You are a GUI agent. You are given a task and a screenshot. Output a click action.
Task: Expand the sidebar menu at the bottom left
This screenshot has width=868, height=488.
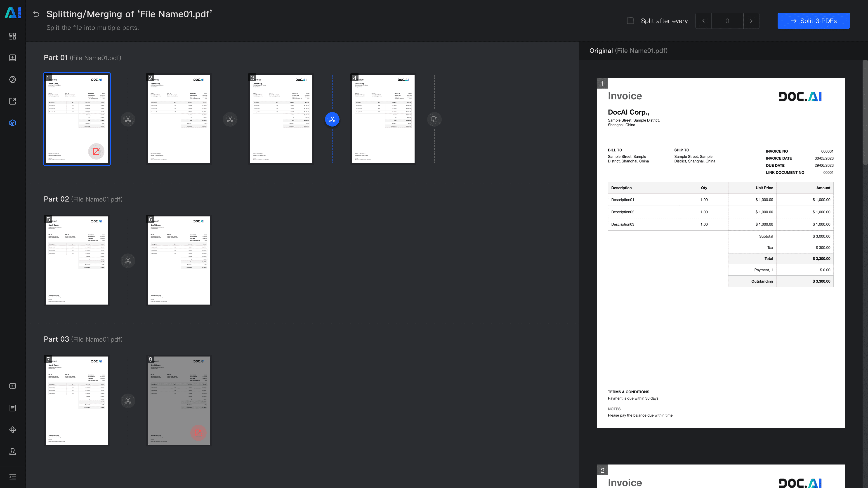tap(12, 477)
